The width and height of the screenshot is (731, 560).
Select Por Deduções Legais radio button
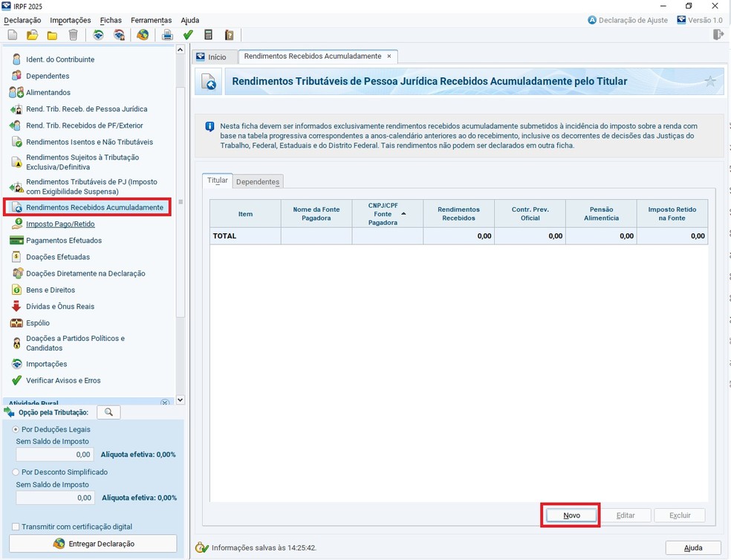click(x=16, y=429)
